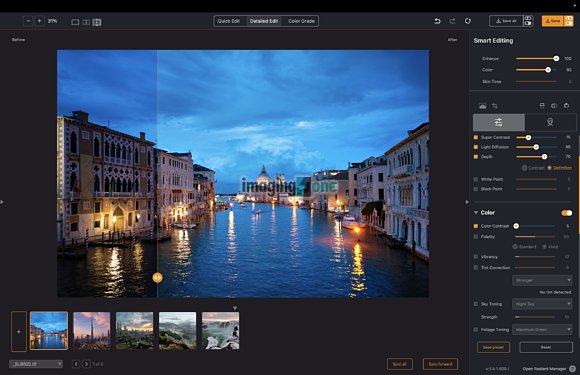Click the help question mark icon
The width and height of the screenshot is (580, 375).
click(572, 369)
